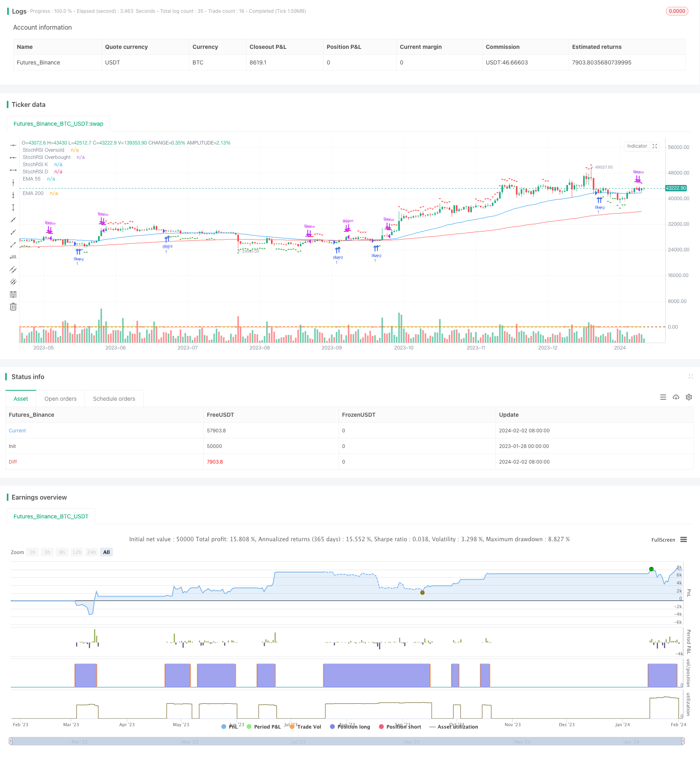The width and height of the screenshot is (700, 757).
Task: Select the trash icon to delete chart drawings
Action: tap(13, 307)
